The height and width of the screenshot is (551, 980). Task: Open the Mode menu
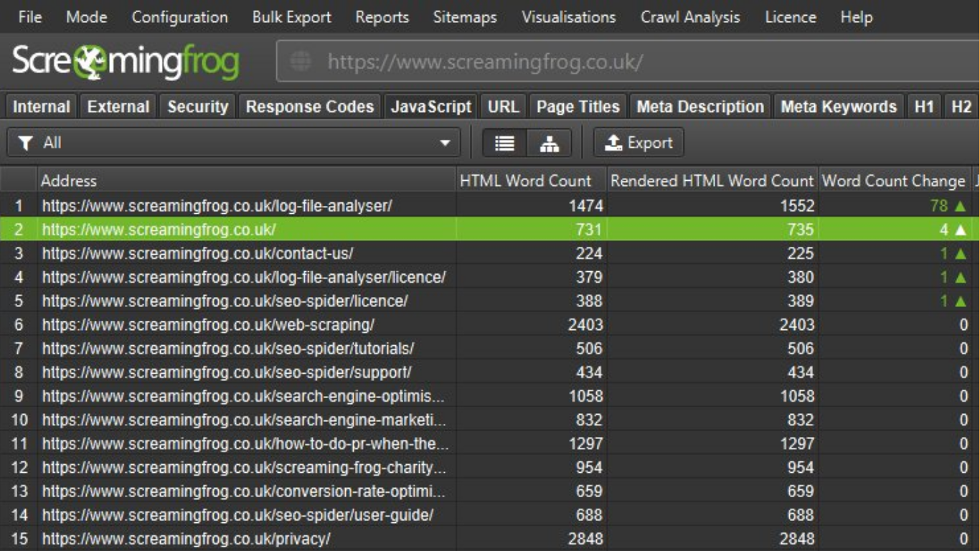pyautogui.click(x=86, y=17)
